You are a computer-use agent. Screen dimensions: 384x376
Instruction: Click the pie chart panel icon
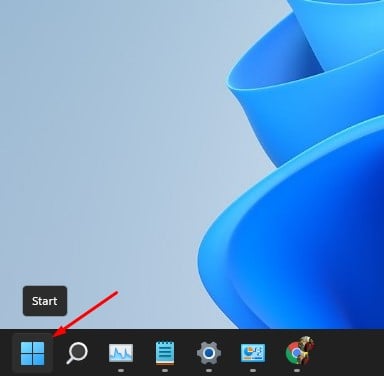pos(253,353)
